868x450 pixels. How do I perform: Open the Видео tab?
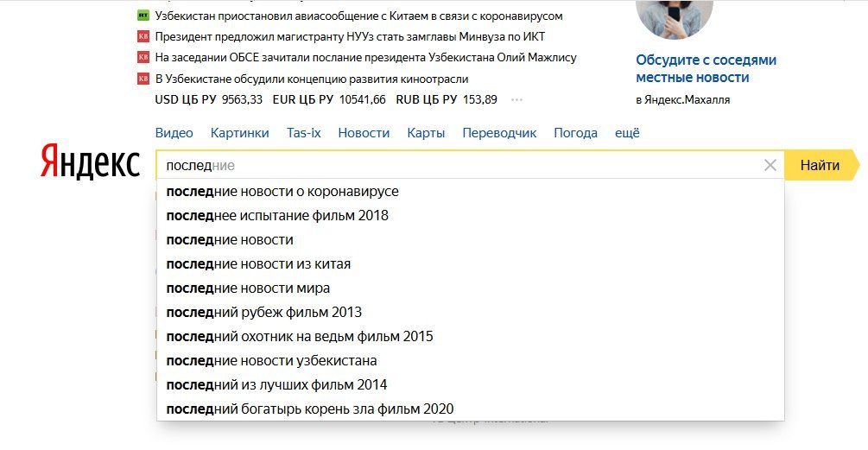(174, 133)
